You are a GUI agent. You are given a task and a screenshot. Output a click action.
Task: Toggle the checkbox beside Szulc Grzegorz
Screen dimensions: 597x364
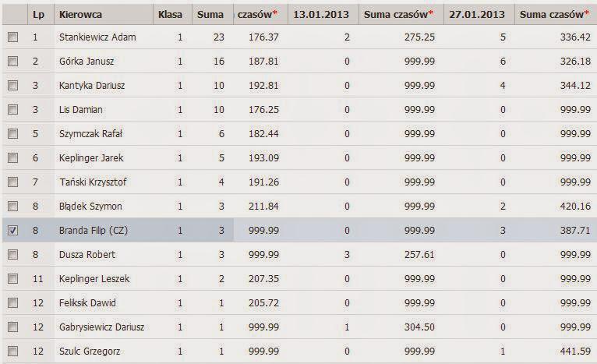(12, 352)
